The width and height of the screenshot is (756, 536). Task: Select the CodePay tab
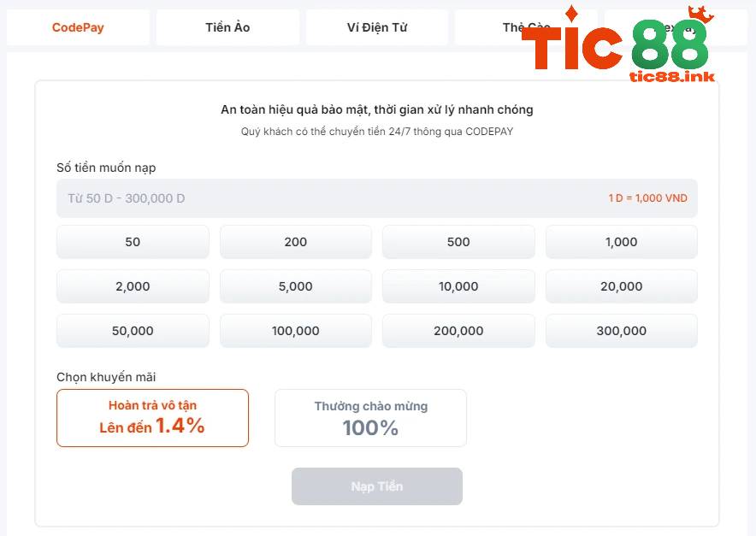coord(77,27)
